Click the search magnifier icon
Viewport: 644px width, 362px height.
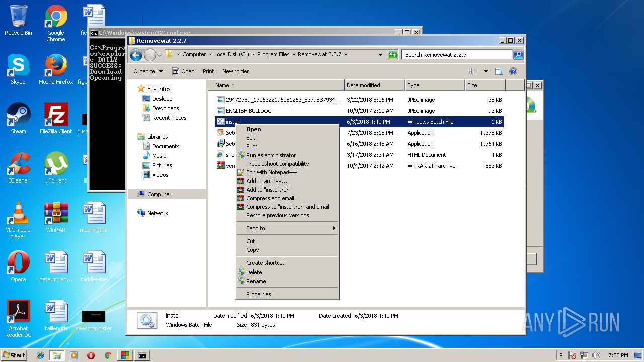coord(518,54)
